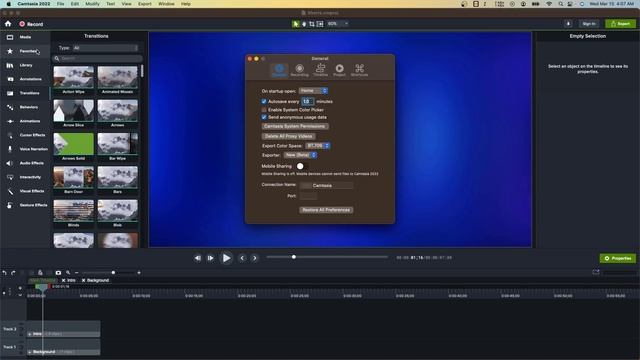The image size is (640, 360).
Task: Click the main Play button
Action: pos(226,258)
